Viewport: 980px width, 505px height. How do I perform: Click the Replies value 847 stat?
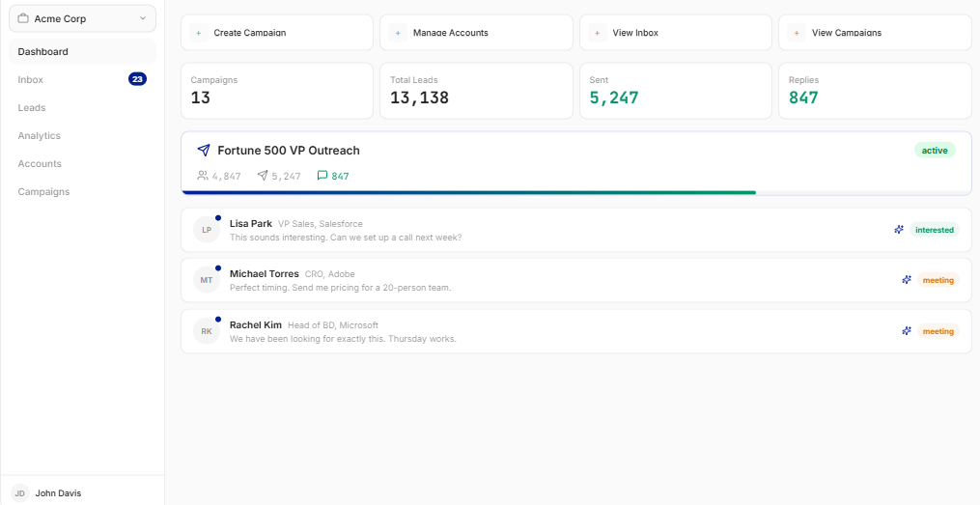point(803,98)
